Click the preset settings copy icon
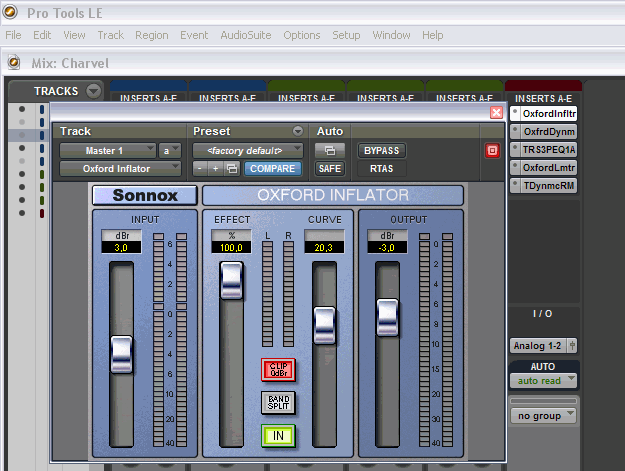Screen dimensions: 625x471 (232, 169)
